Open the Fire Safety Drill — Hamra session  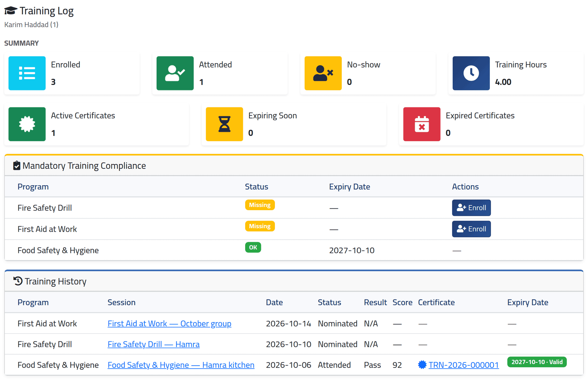pos(154,344)
